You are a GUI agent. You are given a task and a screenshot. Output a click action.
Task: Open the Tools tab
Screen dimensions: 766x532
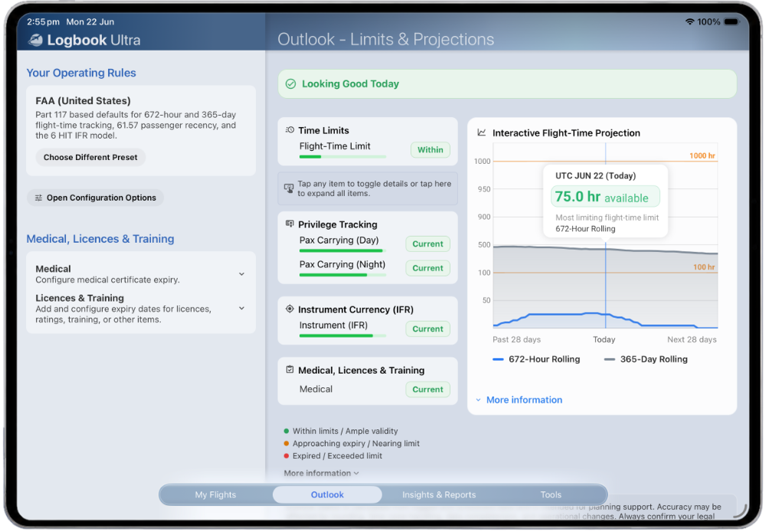[551, 494]
